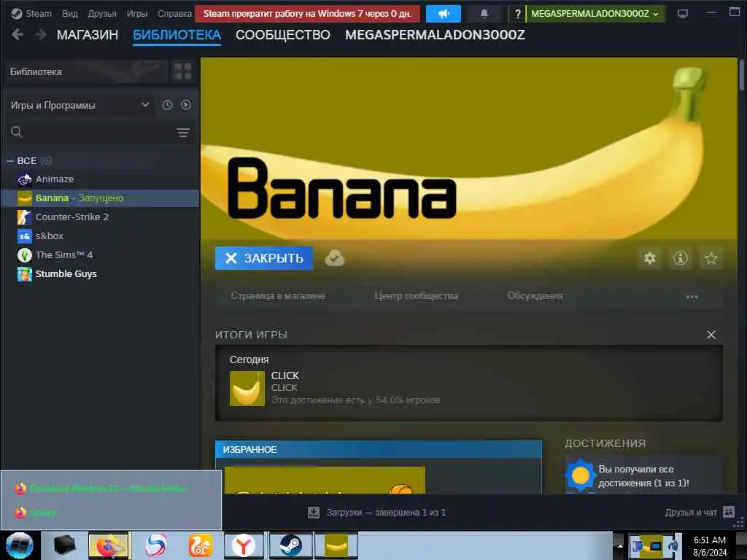Viewport: 747px width, 560px height.
Task: Click the all achievements sun badge
Action: click(580, 475)
